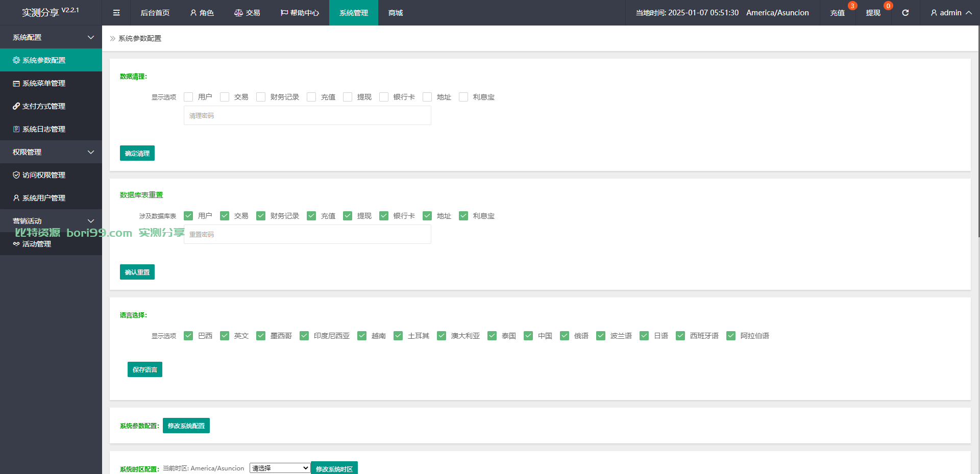
Task: Uncheck the 阿拉伯语 language checkbox
Action: point(731,336)
